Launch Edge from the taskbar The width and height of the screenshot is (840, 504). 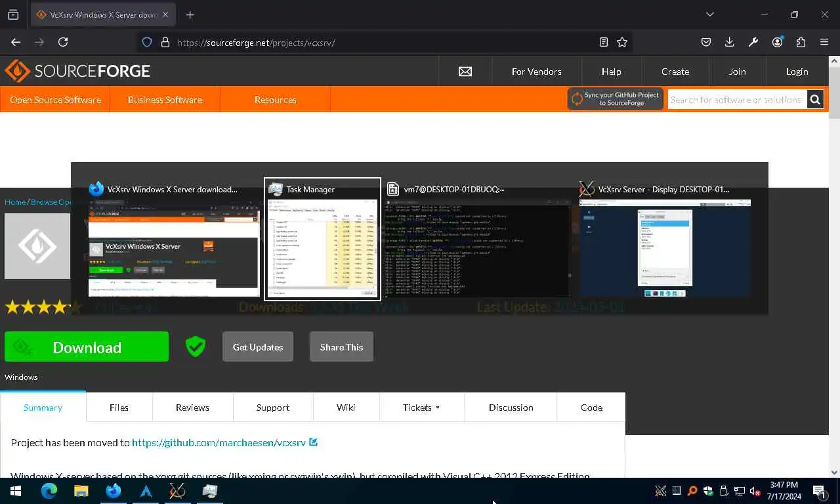(x=49, y=491)
